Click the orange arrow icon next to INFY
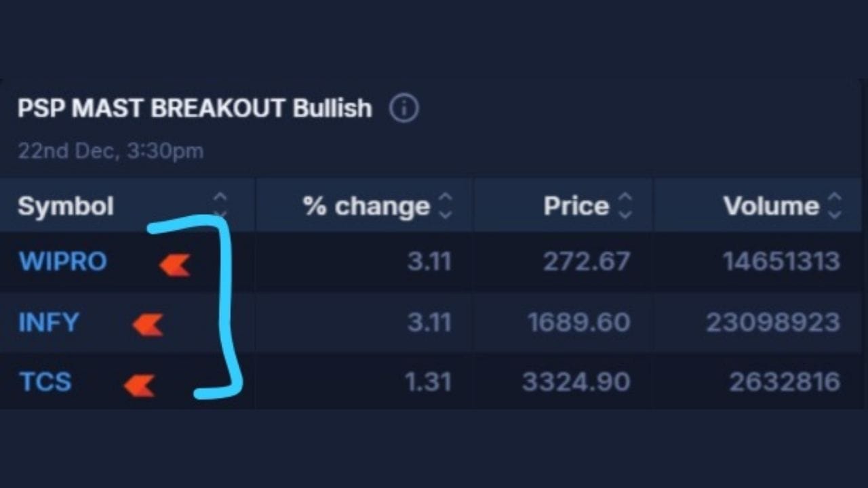This screenshot has width=868, height=488. click(x=148, y=325)
